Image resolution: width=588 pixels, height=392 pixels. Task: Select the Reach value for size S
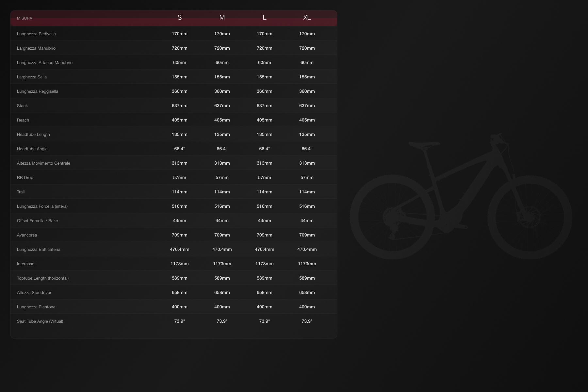179,120
